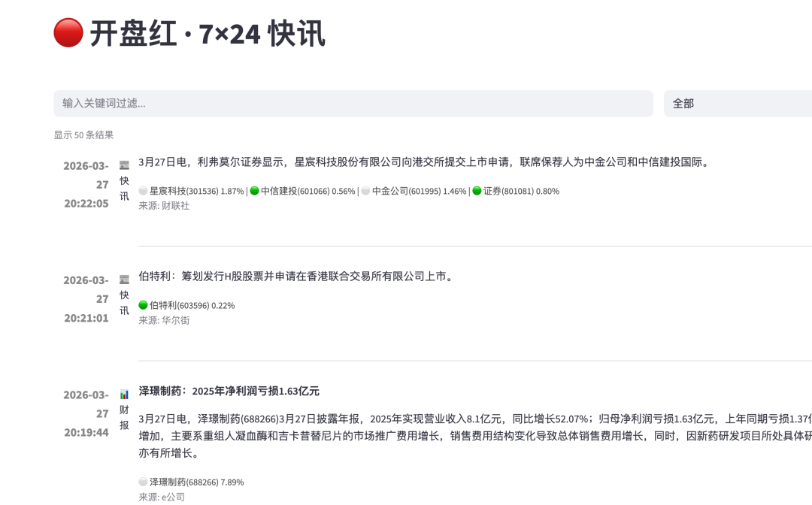This screenshot has height=505, width=812.
Task: Click the bar chart icon of the 财报 item
Action: point(124,395)
